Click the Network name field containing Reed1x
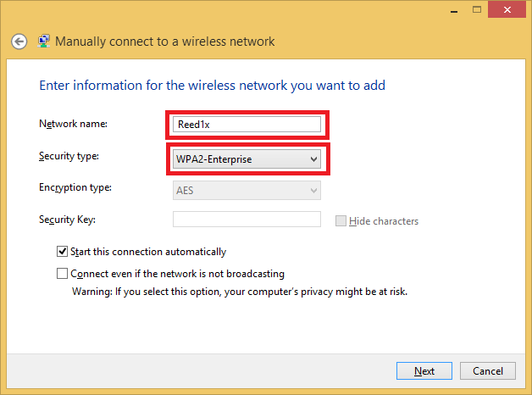The width and height of the screenshot is (532, 395). tap(247, 125)
